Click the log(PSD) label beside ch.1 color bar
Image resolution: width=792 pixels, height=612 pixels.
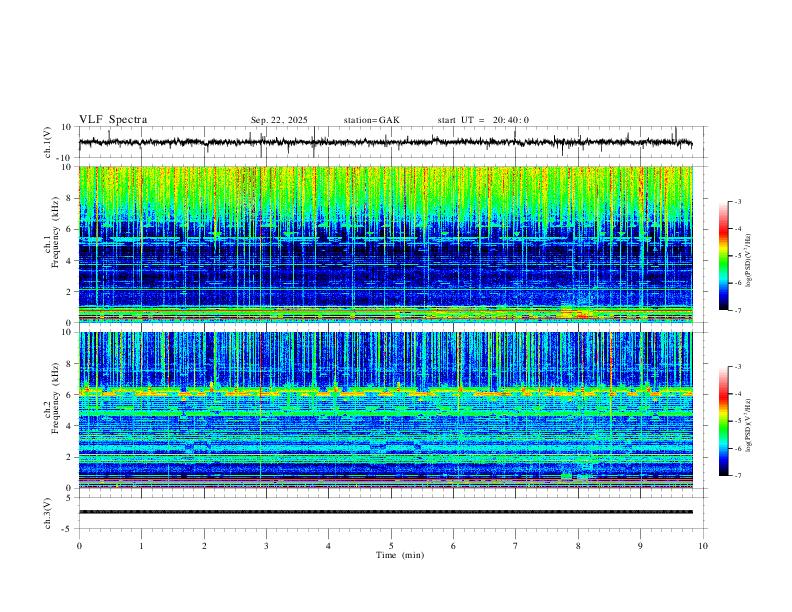pos(748,260)
